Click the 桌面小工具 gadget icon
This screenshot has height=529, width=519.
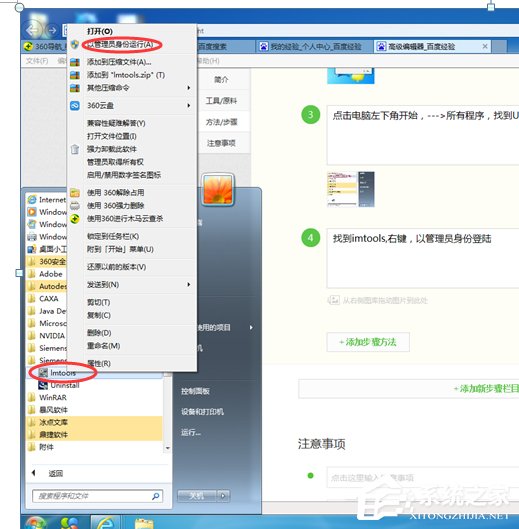click(32, 249)
